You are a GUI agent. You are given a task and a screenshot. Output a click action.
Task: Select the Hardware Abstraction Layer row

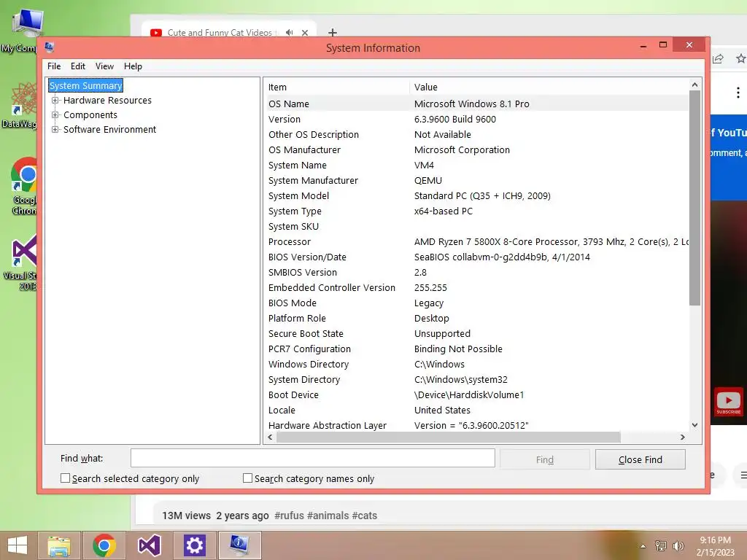point(476,425)
